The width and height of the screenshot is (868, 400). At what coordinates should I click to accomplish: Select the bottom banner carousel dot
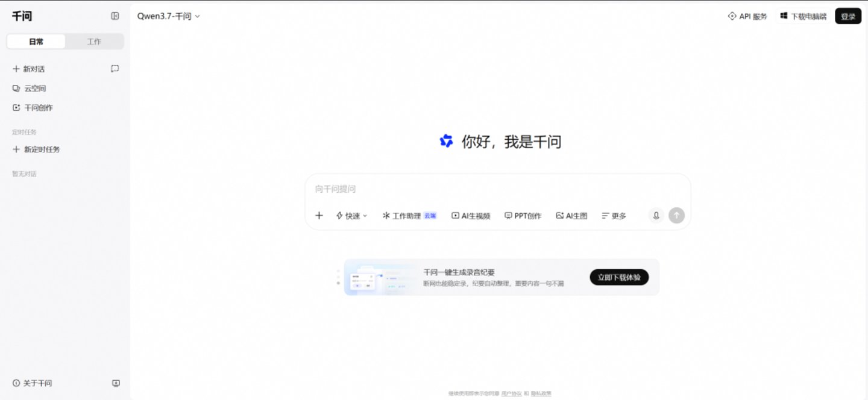(x=338, y=283)
